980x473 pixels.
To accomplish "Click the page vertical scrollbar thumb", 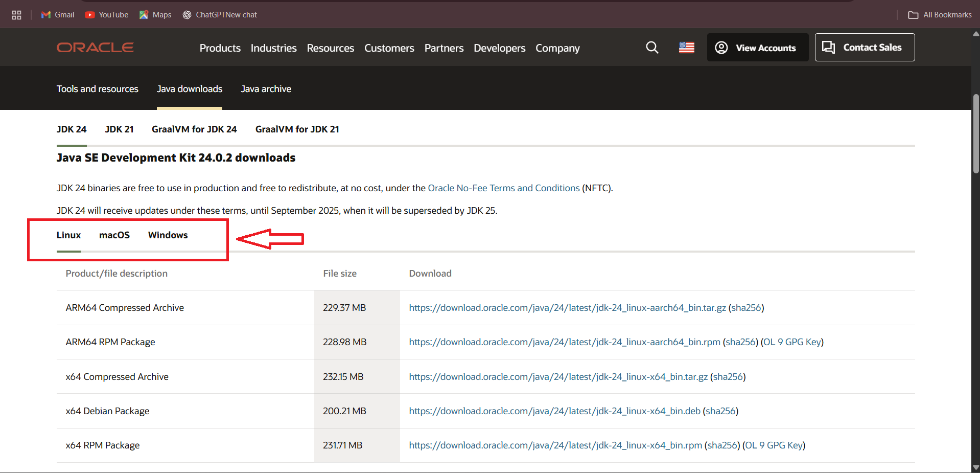I will click(976, 133).
